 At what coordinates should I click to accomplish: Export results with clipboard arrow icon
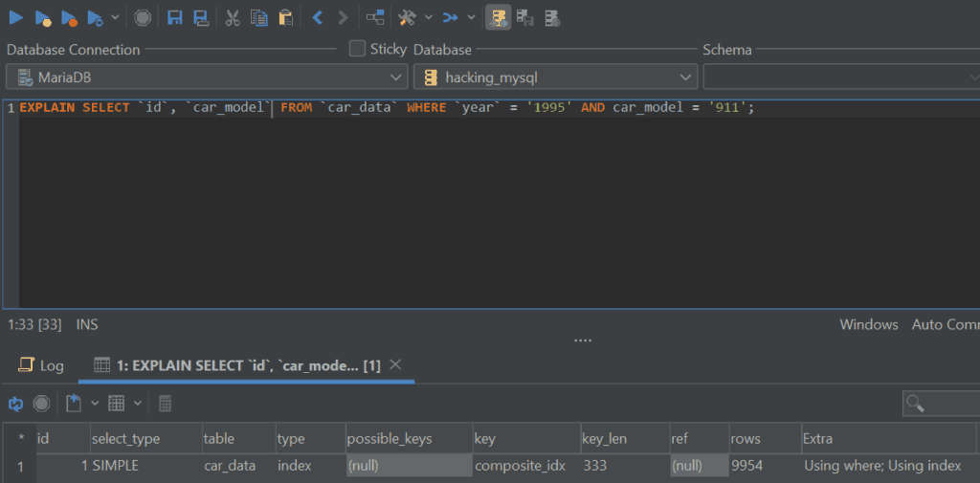coord(74,403)
